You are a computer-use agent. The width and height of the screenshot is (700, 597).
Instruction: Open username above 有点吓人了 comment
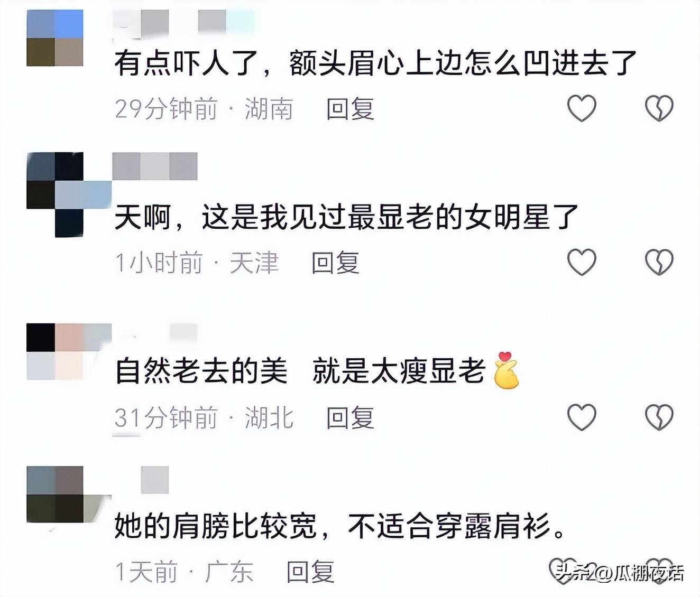(x=184, y=24)
